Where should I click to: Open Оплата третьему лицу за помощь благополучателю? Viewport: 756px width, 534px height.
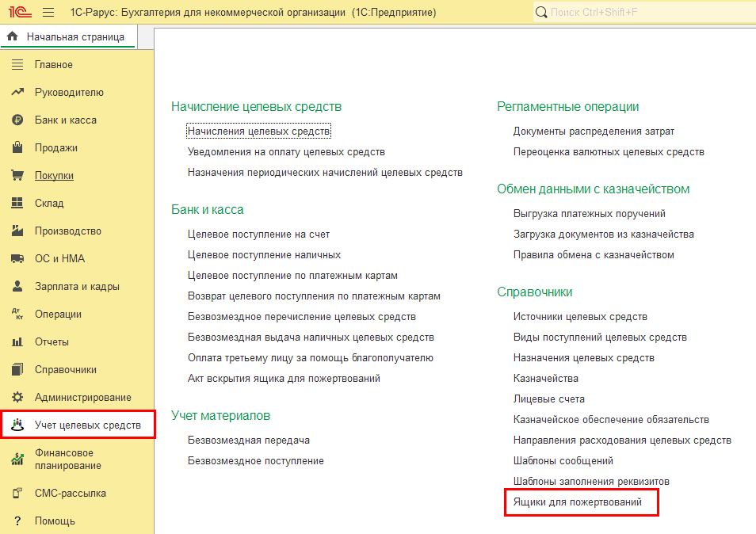311,358
